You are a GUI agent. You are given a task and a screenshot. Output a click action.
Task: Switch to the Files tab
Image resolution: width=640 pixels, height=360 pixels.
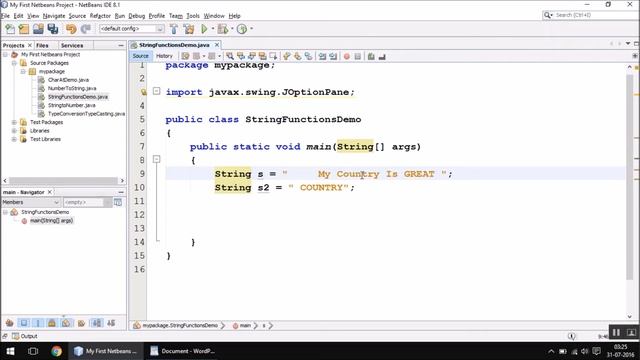(x=42, y=45)
